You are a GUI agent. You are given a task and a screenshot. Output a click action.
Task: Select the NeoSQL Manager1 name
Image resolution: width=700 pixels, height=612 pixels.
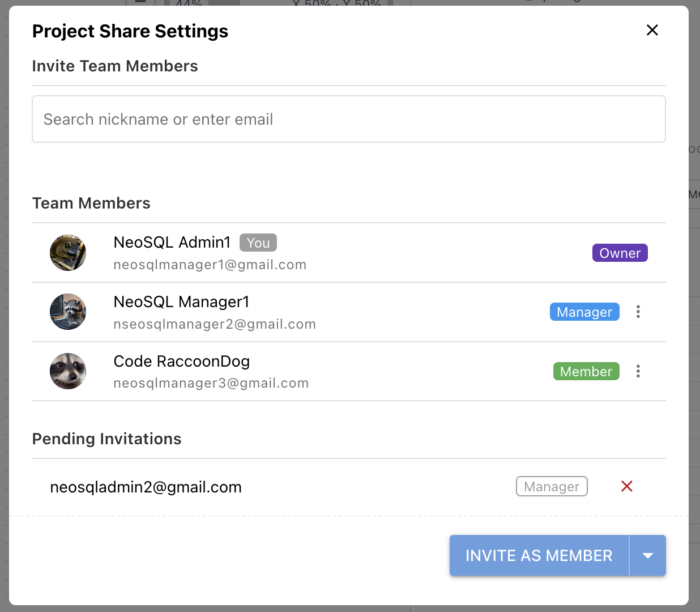[x=181, y=301]
